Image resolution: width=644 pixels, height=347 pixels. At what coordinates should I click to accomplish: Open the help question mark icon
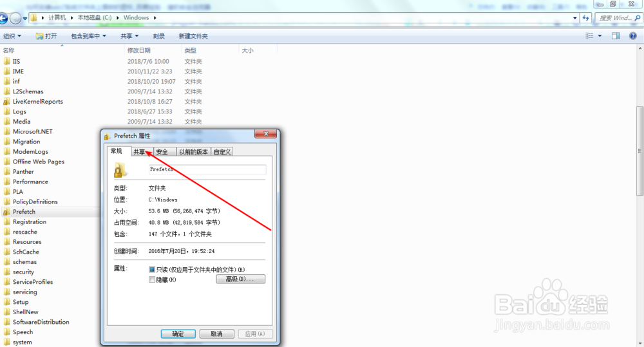pos(633,36)
